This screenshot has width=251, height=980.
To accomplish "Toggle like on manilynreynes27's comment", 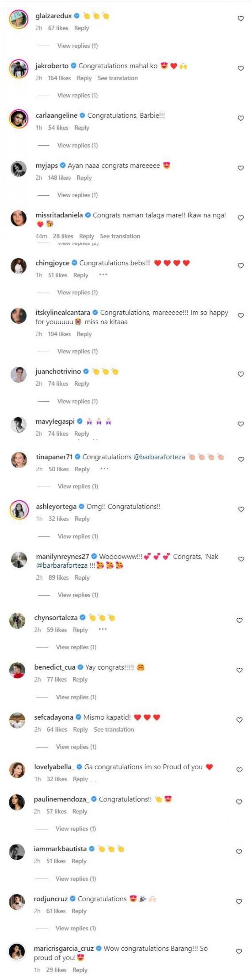I will coord(241,559).
